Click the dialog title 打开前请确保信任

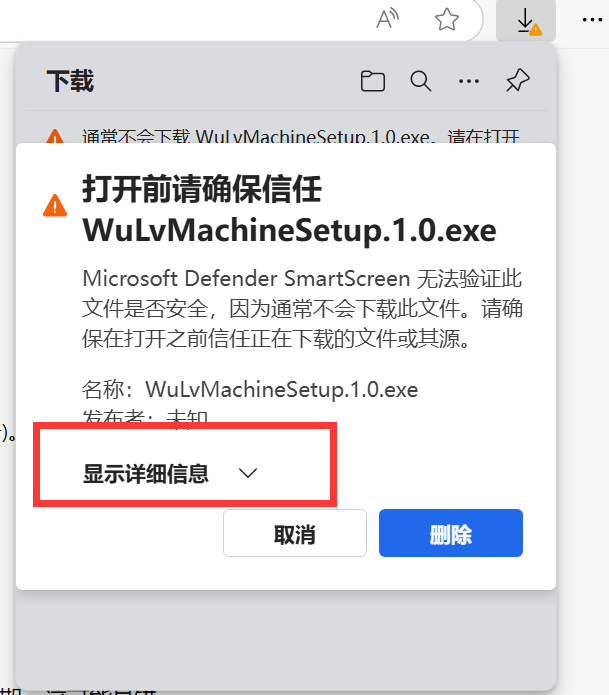point(202,189)
